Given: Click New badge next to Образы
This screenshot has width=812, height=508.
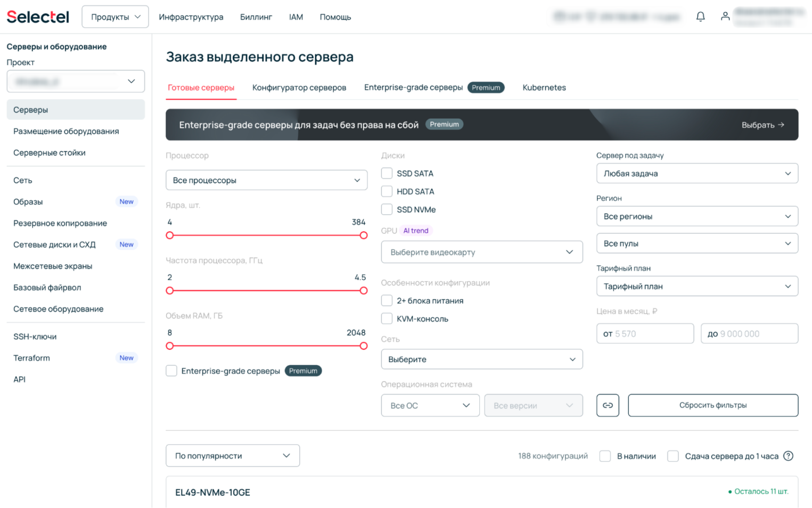Looking at the screenshot, I should pyautogui.click(x=126, y=202).
